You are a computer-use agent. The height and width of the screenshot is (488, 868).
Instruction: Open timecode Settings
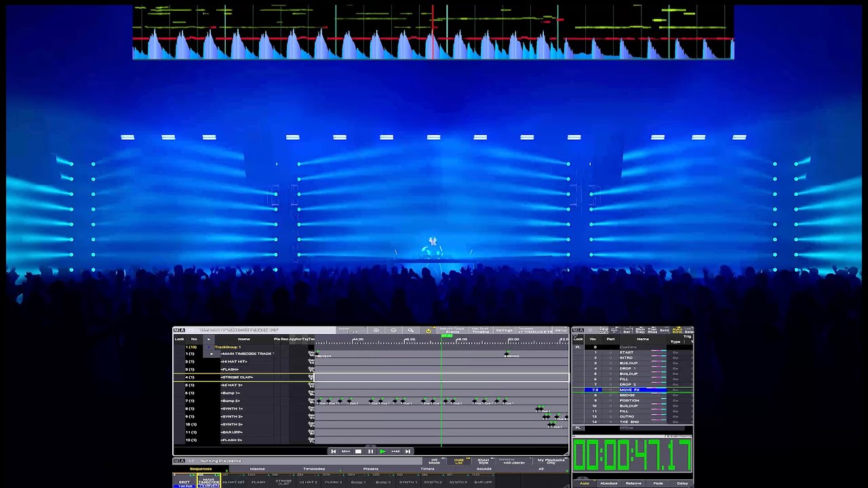504,330
